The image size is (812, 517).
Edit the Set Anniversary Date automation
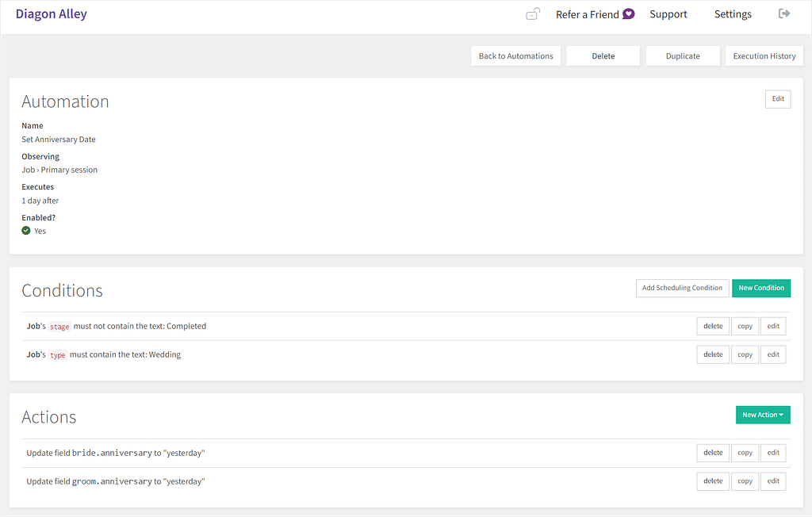[777, 98]
